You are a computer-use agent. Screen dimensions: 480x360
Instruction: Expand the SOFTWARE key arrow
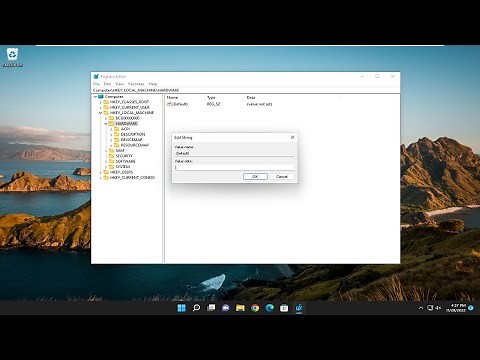point(106,161)
